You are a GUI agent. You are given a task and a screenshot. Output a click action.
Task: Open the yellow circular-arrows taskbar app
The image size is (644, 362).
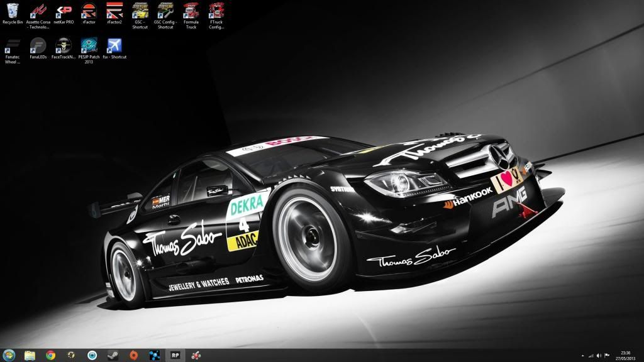pos(71,355)
